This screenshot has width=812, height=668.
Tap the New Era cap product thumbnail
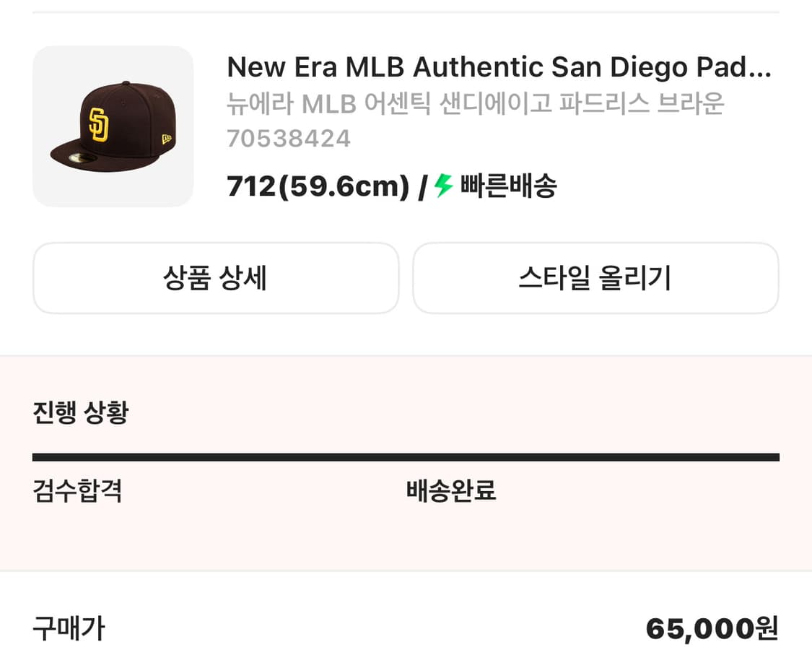[113, 126]
